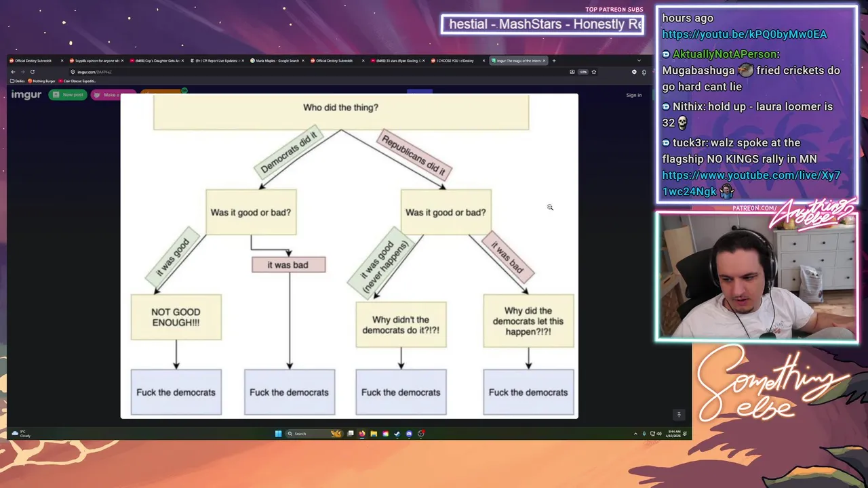Open Steam from the taskbar
Screen dimensions: 868x488
point(397,434)
